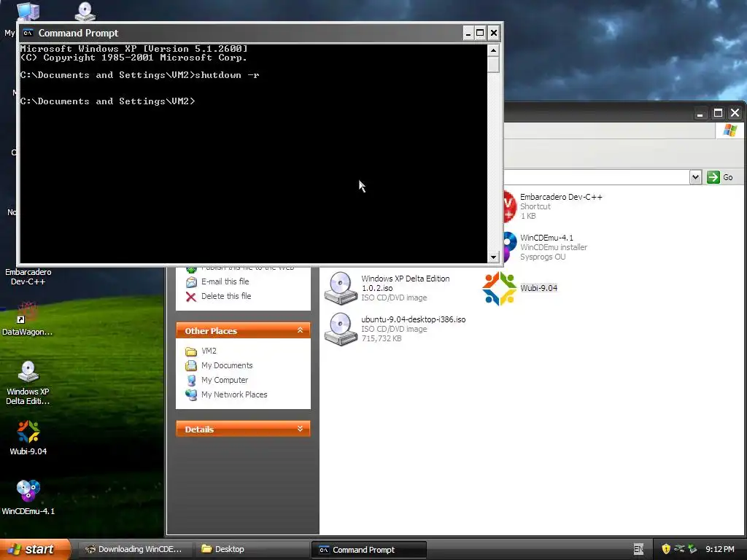Switch to Command Prompt taskbar button

coord(368,549)
